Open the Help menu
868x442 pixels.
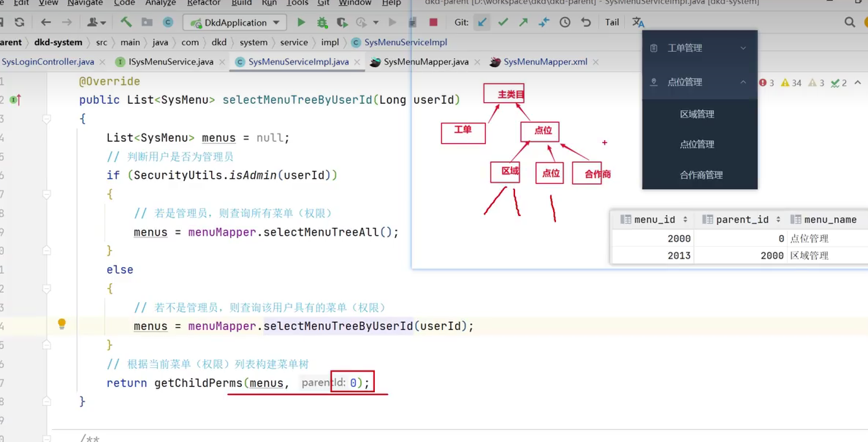pyautogui.click(x=391, y=3)
